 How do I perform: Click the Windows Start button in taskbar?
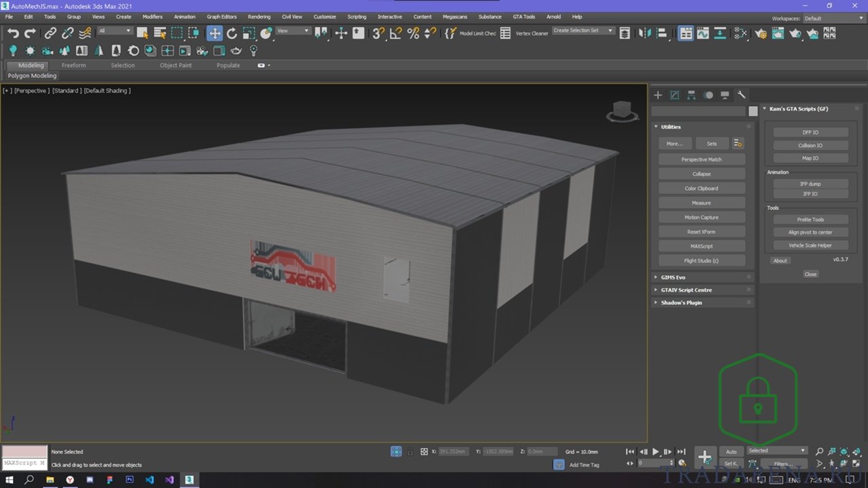point(9,480)
